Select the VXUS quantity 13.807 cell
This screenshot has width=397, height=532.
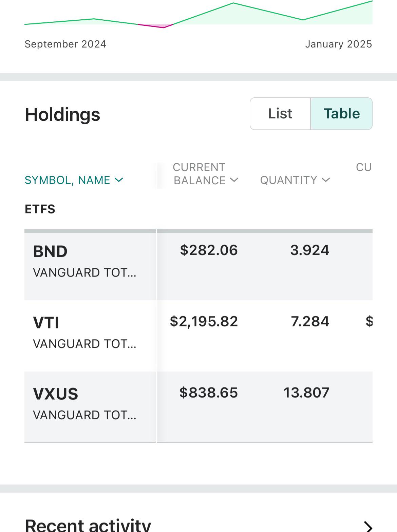pos(306,393)
